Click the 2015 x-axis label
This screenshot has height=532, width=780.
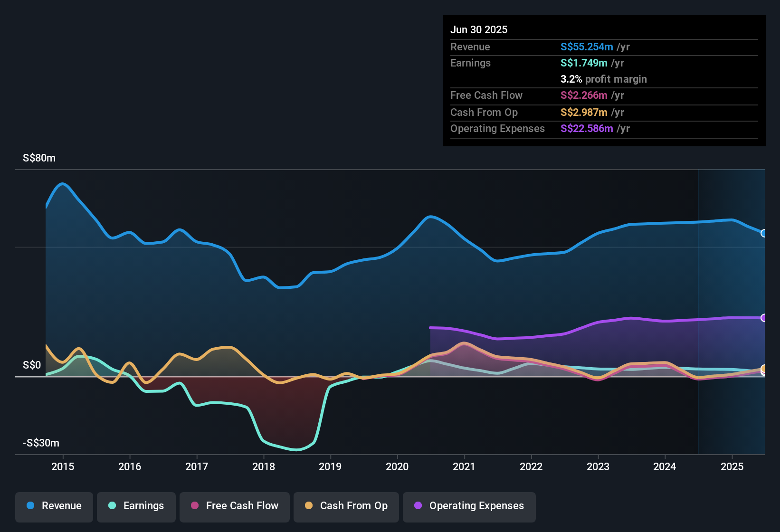click(63, 466)
